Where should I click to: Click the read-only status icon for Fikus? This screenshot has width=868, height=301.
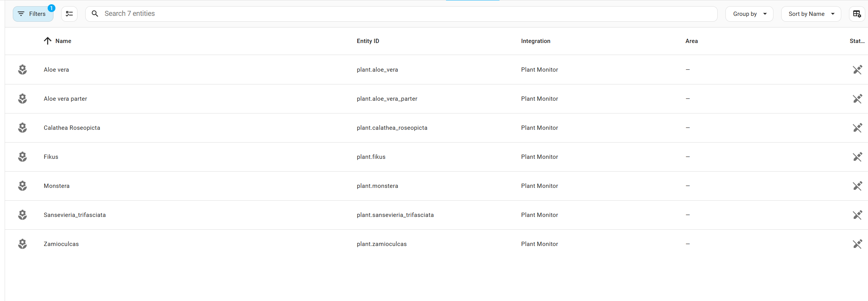point(857,157)
